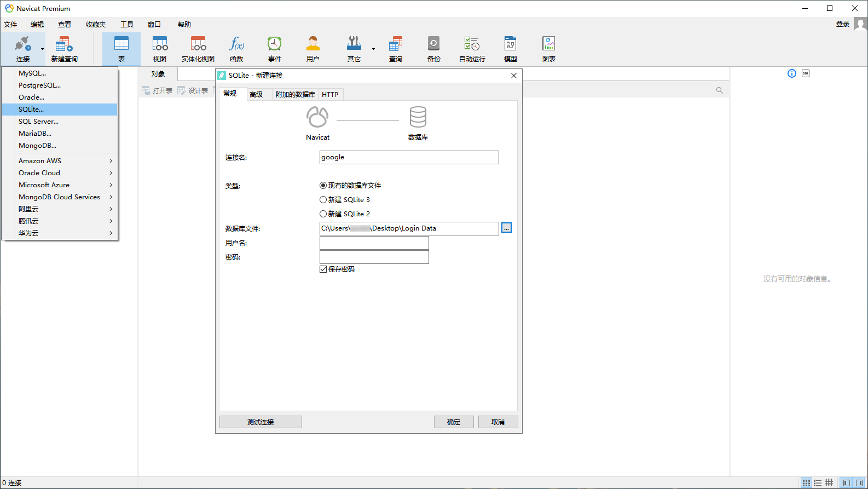Image resolution: width=868 pixels, height=489 pixels.
Task: Choose Oracle... from connection menu
Action: (x=60, y=97)
